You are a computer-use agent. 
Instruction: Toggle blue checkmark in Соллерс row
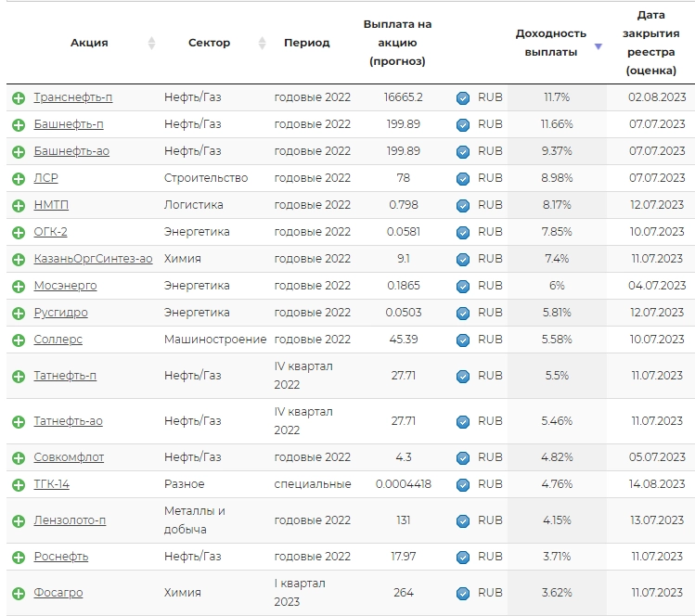[463, 340]
